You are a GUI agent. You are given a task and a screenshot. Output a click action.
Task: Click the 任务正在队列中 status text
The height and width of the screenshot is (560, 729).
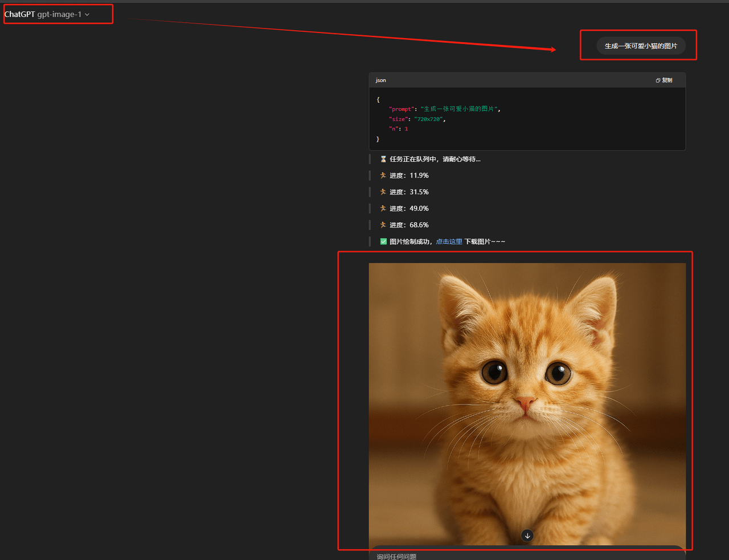[x=435, y=159]
